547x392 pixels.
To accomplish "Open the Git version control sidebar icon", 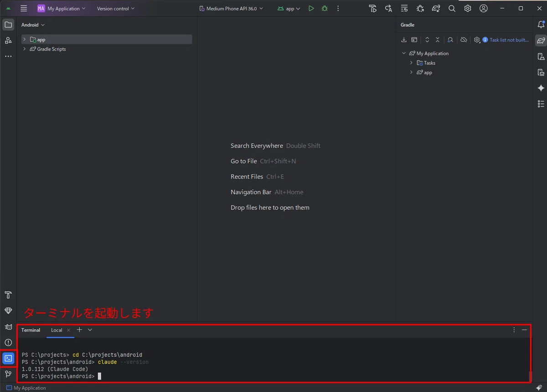I will pos(8,374).
